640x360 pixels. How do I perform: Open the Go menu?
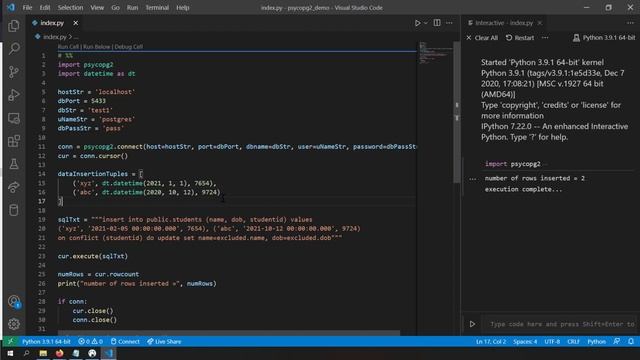(116, 7)
